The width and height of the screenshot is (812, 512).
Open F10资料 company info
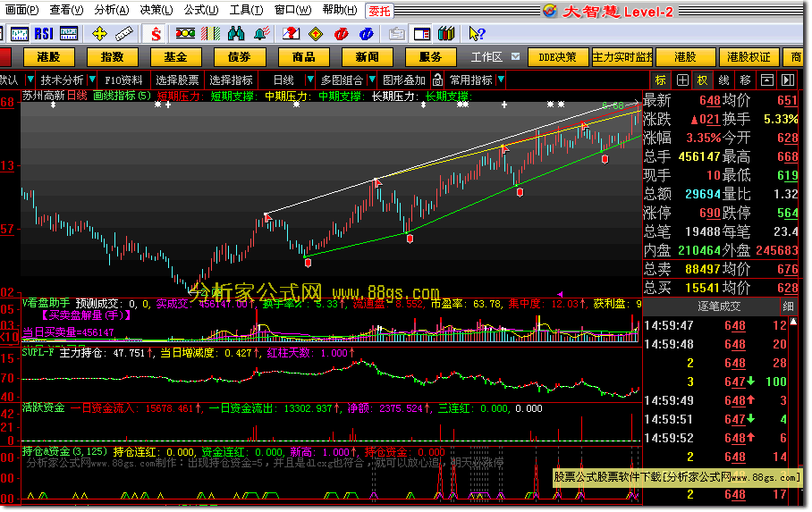pos(123,80)
